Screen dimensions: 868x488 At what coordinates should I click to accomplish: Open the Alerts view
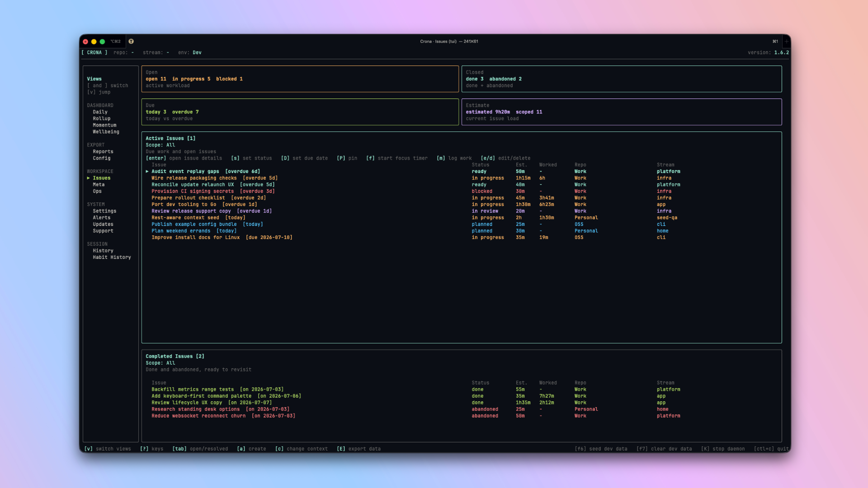point(101,218)
